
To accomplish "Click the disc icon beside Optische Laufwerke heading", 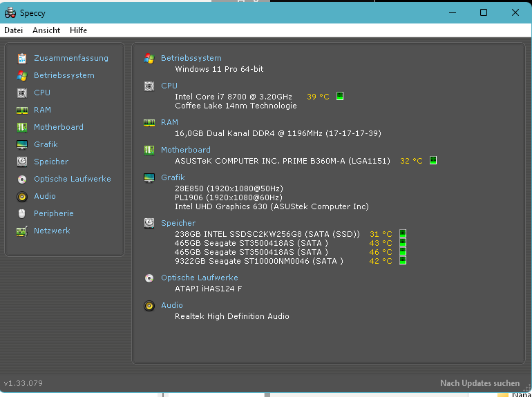I will [149, 278].
